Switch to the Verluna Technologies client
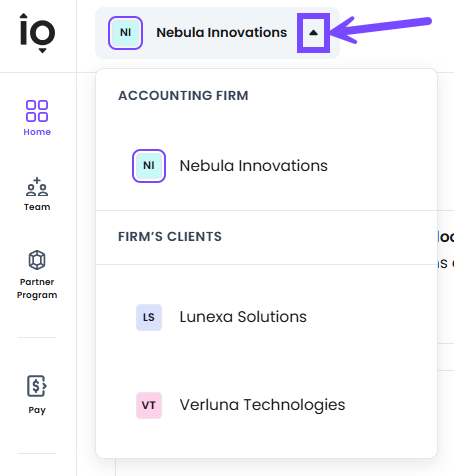Image resolution: width=454 pixels, height=476 pixels. pyautogui.click(x=266, y=405)
